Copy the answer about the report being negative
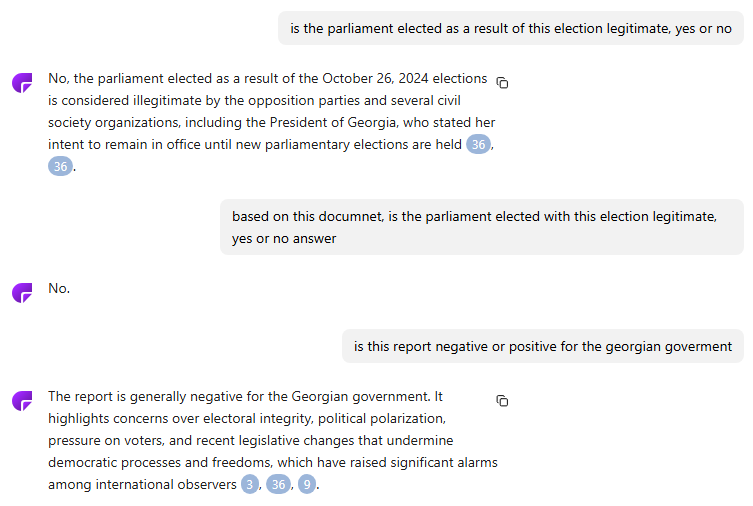The image size is (753, 506). point(502,400)
